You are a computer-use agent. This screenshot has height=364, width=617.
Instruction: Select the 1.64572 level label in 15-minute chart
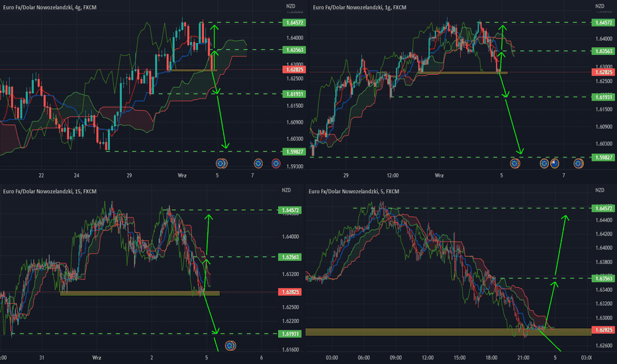point(289,210)
